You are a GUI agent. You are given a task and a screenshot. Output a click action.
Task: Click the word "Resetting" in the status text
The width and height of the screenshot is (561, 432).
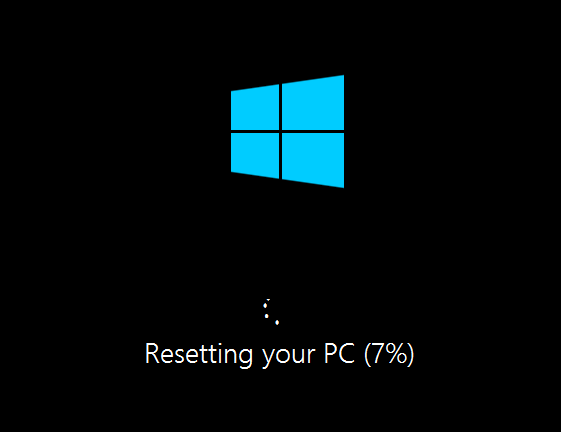(x=199, y=355)
